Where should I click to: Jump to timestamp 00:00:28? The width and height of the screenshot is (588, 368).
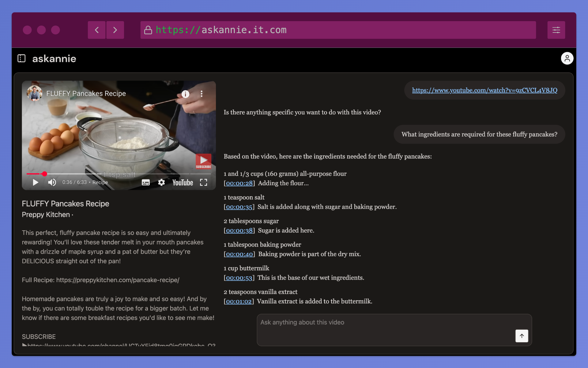(239, 183)
